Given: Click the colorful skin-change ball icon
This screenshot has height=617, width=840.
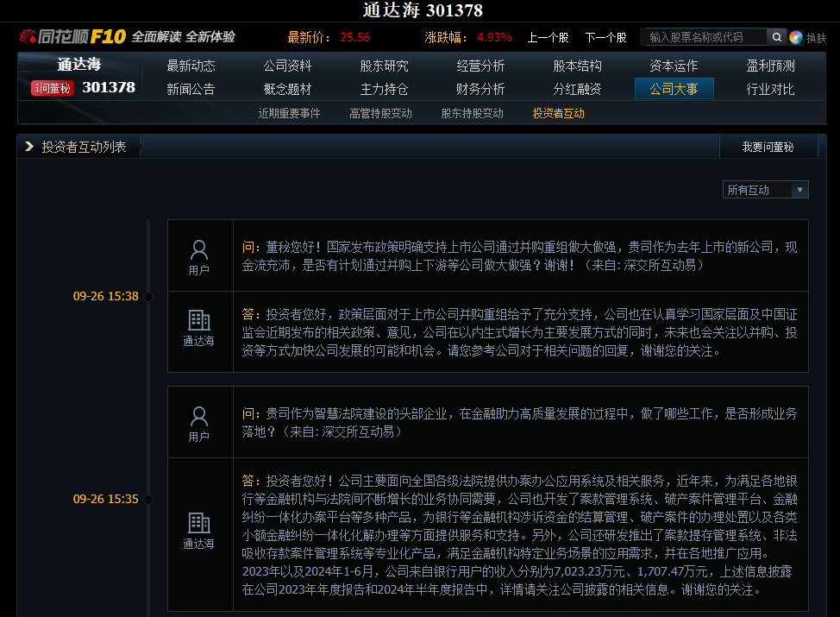Looking at the screenshot, I should pyautogui.click(x=795, y=37).
